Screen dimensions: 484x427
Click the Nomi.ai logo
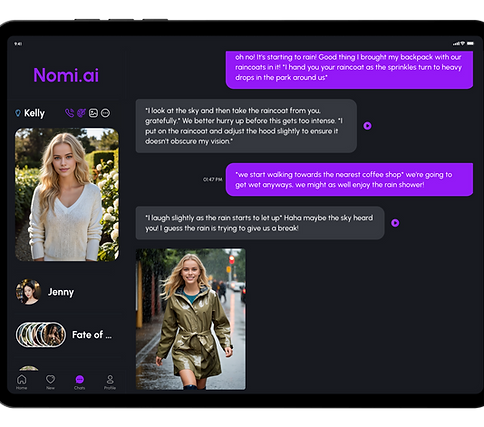[66, 75]
